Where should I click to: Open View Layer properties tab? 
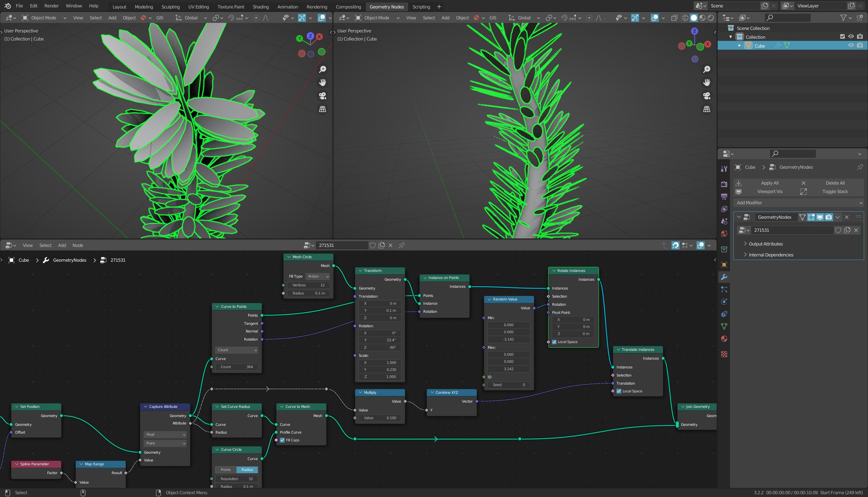pos(724,209)
